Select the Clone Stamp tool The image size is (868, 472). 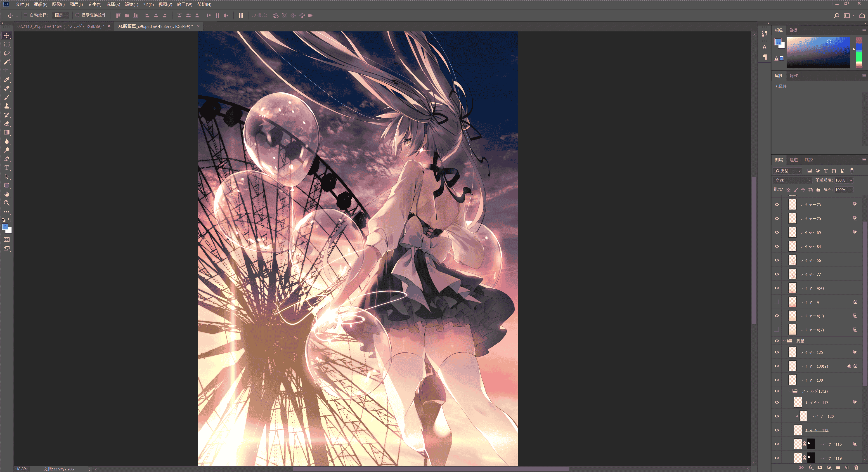pos(7,106)
